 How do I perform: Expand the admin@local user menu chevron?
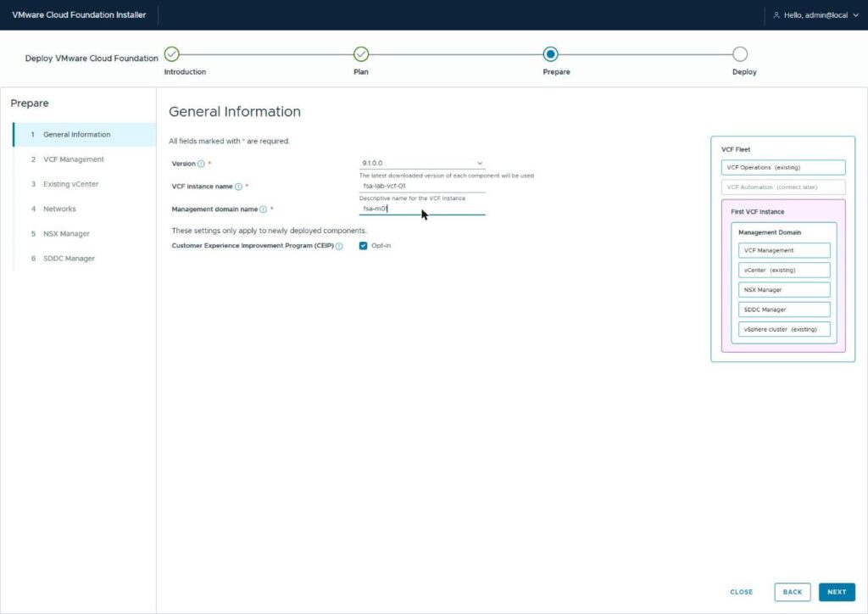coord(856,15)
